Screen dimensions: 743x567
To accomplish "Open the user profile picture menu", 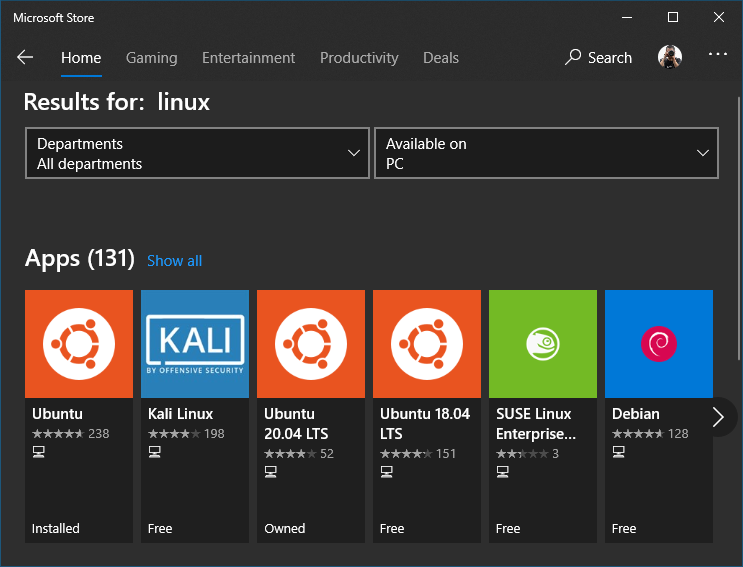I will click(x=670, y=57).
